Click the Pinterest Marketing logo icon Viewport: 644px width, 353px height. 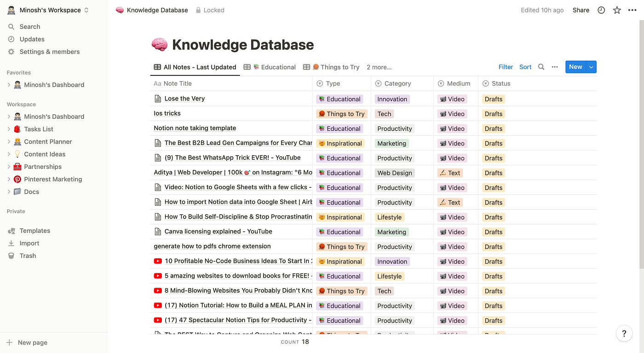coord(17,179)
